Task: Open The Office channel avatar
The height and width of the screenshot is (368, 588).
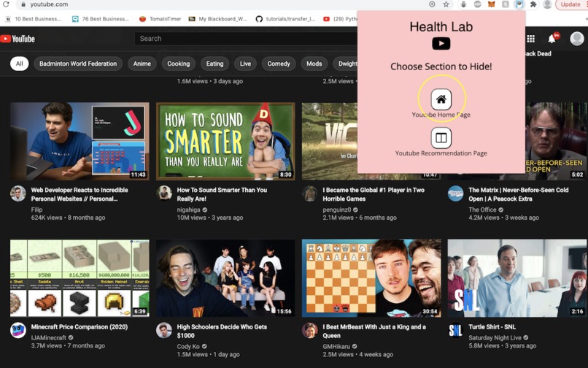Action: (456, 193)
